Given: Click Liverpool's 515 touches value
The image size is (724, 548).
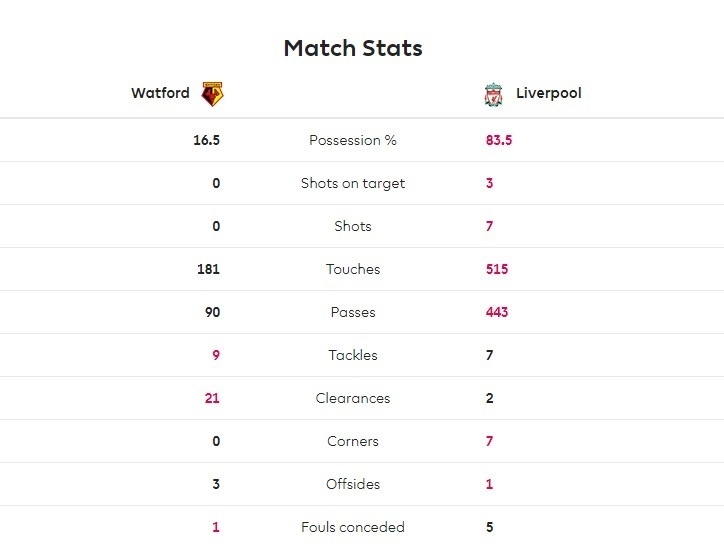Looking at the screenshot, I should [x=497, y=269].
